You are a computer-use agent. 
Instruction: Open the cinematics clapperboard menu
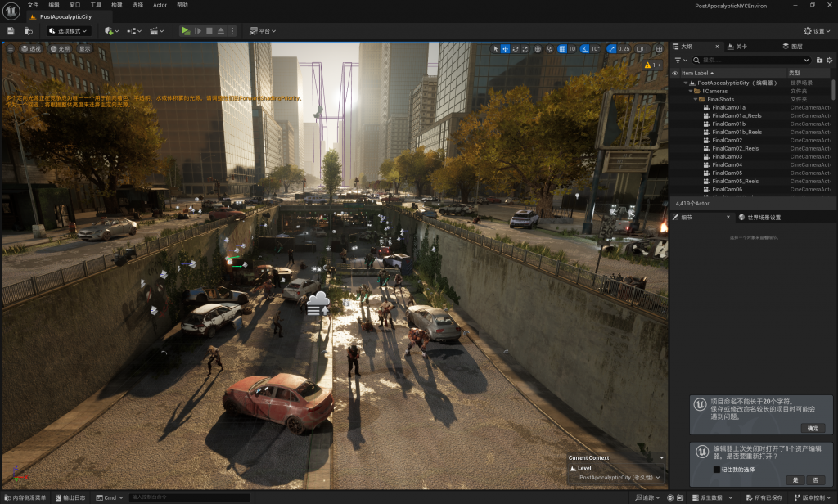point(156,31)
